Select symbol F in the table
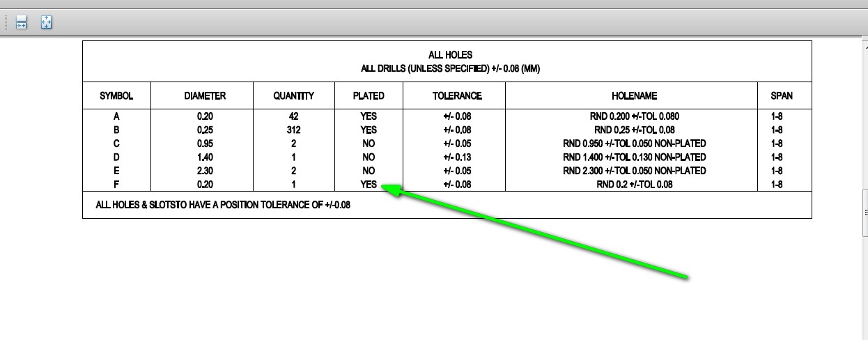 pos(116,185)
